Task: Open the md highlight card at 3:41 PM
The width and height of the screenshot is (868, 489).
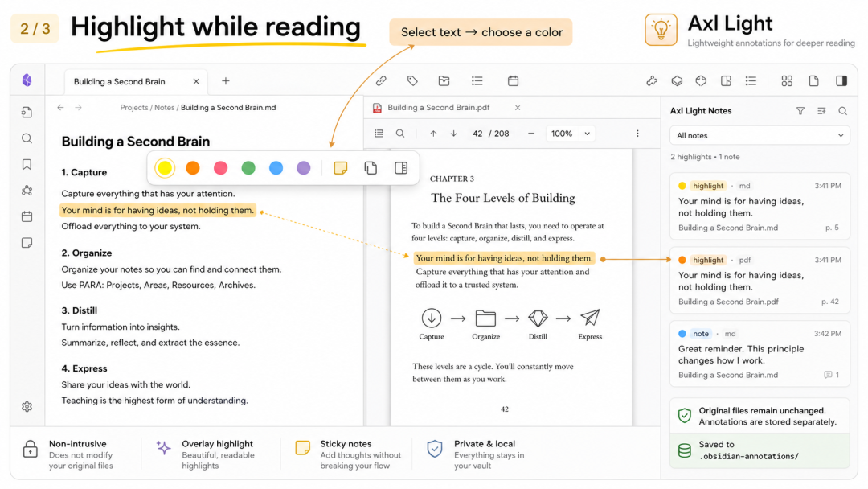Action: point(759,206)
